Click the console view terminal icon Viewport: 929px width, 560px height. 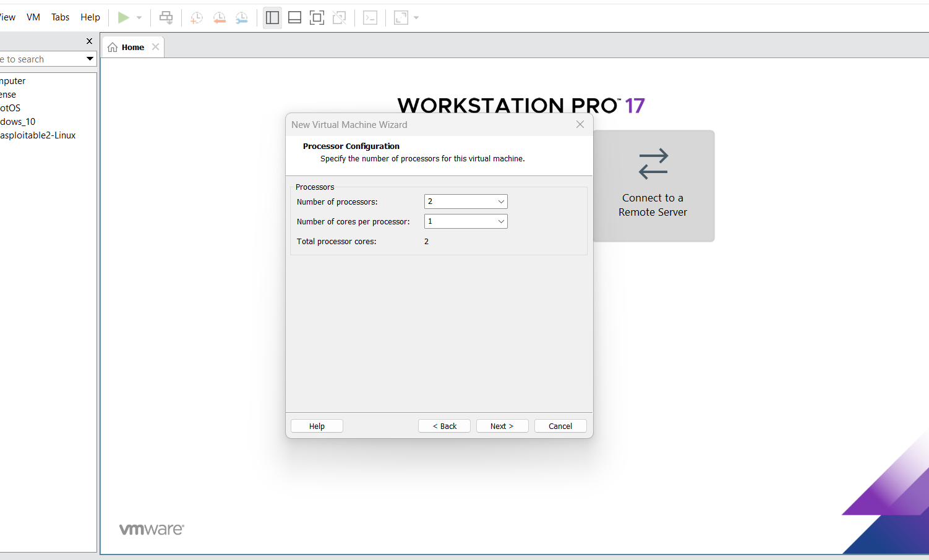(x=370, y=18)
